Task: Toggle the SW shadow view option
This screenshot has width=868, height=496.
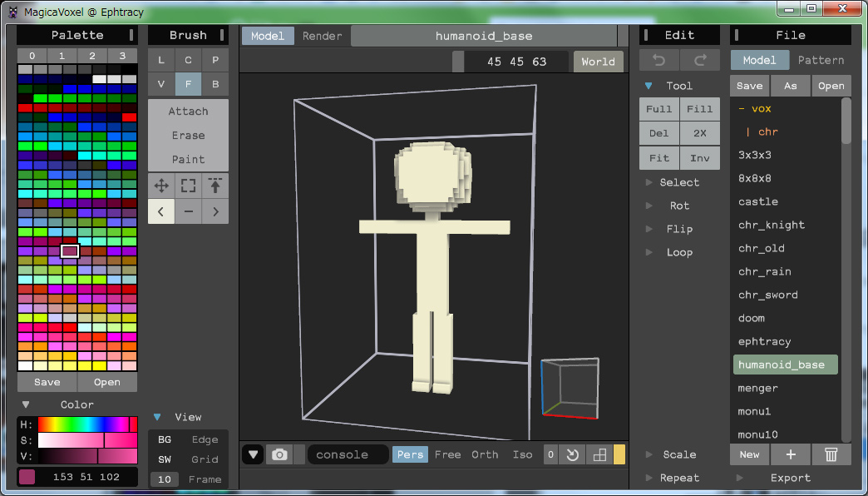Action: click(165, 459)
